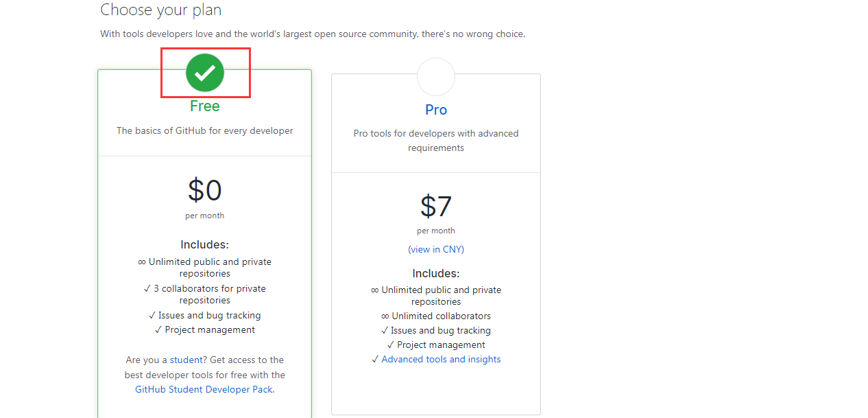Click infinity icon beside Unlimited collaborators
Image resolution: width=868 pixels, height=418 pixels.
pos(385,316)
